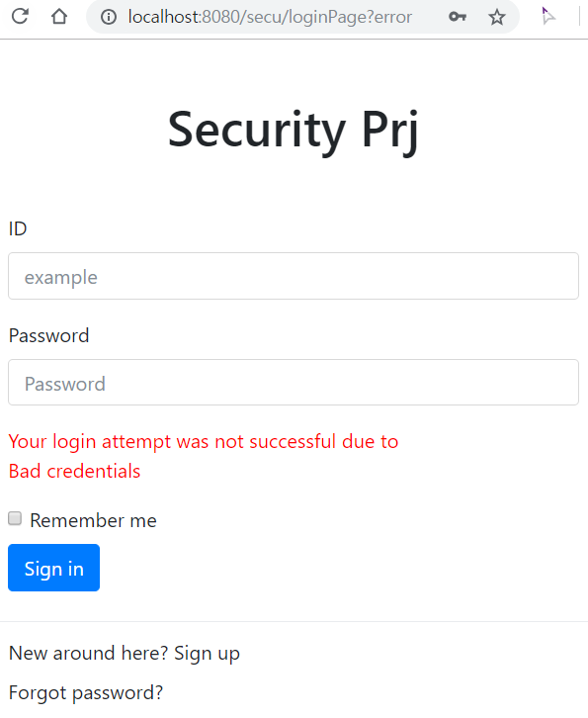
Task: Click the Password label above the field
Action: [x=49, y=335]
